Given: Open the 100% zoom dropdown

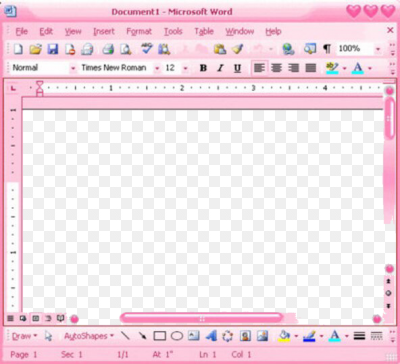Looking at the screenshot, I should [x=378, y=49].
